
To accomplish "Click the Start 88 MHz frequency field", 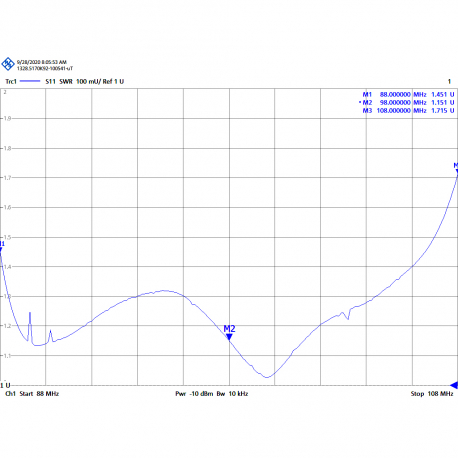I will pyautogui.click(x=39, y=394).
